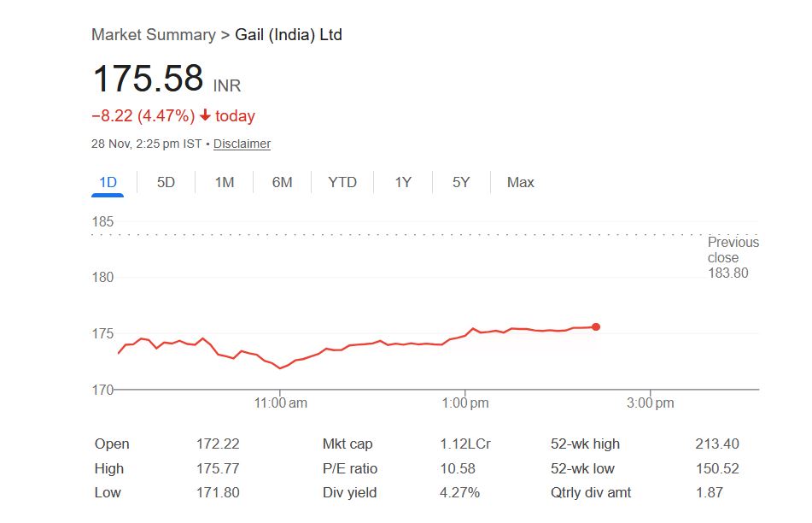Open the Disclaimer link
The image size is (812, 523).
point(242,144)
